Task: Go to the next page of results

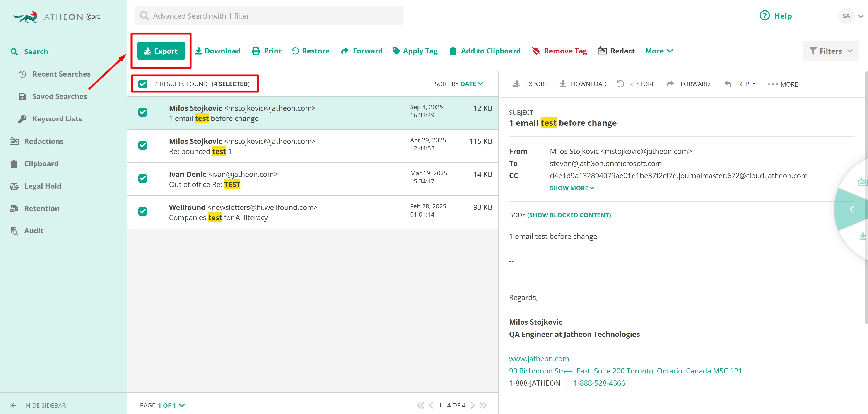Action: tap(473, 405)
